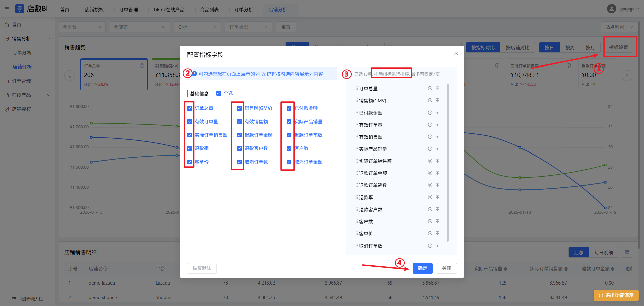Pin 客单价 to the top
This screenshot has width=644, height=306.
pos(437,233)
